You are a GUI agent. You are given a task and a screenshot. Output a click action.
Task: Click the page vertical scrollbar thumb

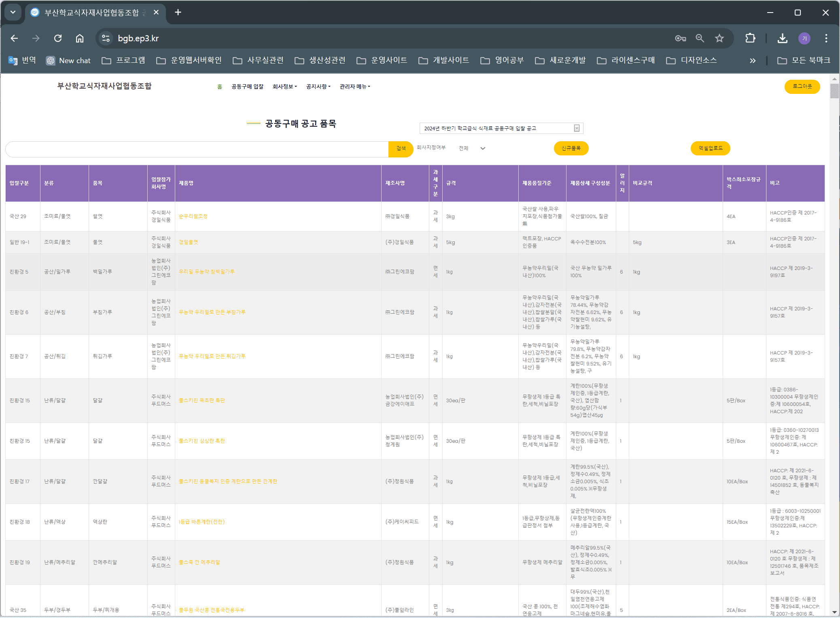tap(834, 91)
